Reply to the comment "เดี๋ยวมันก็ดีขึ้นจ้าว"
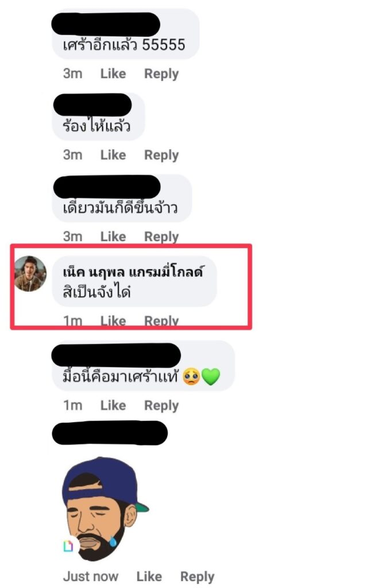367x588 pixels. (x=161, y=237)
